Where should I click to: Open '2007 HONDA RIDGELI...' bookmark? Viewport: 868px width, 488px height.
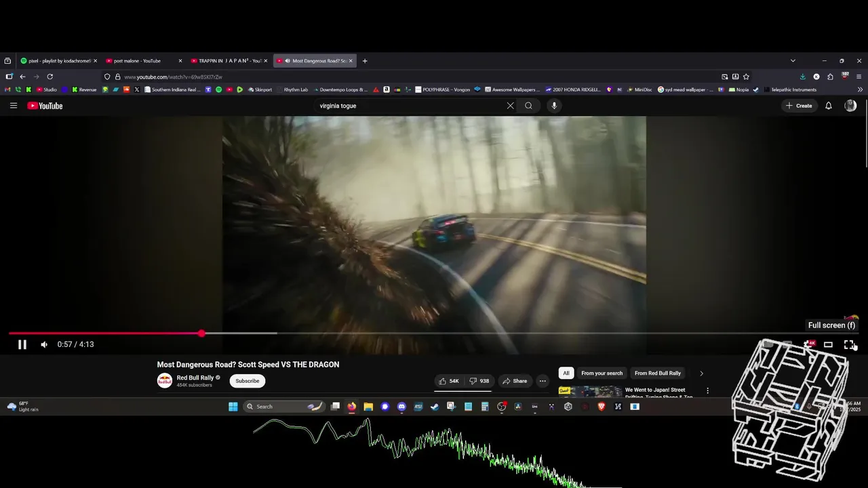(x=573, y=89)
